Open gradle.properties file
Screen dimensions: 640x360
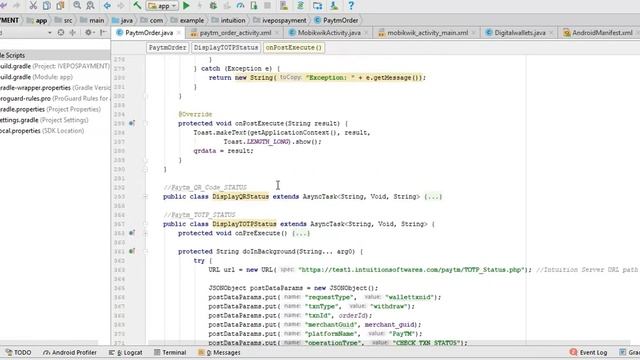coord(50,109)
